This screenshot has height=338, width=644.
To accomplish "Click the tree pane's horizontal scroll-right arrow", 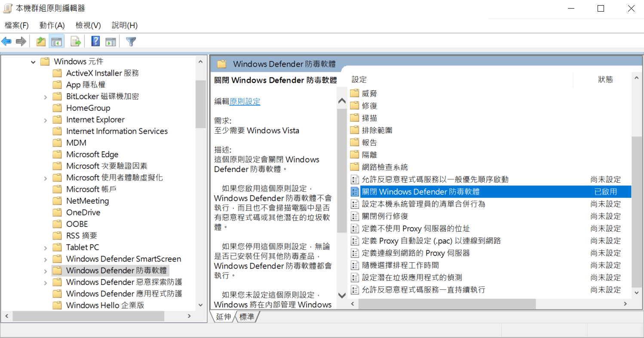I will coord(189,316).
